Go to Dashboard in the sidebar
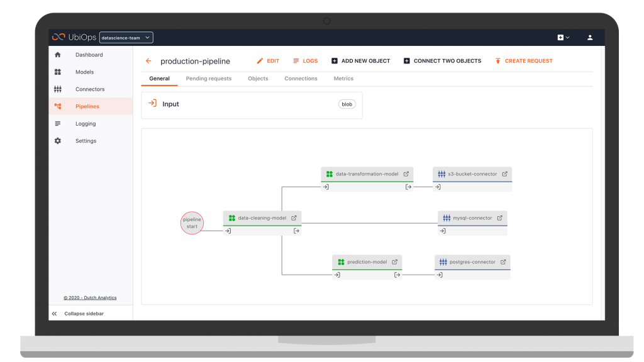The width and height of the screenshot is (644, 362). click(x=89, y=55)
